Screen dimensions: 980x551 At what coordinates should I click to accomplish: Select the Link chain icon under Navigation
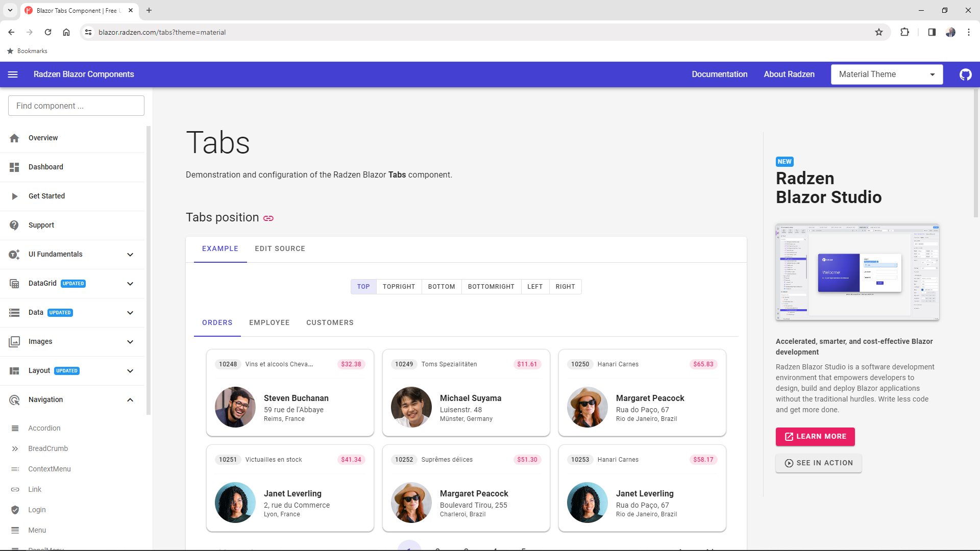coord(15,489)
